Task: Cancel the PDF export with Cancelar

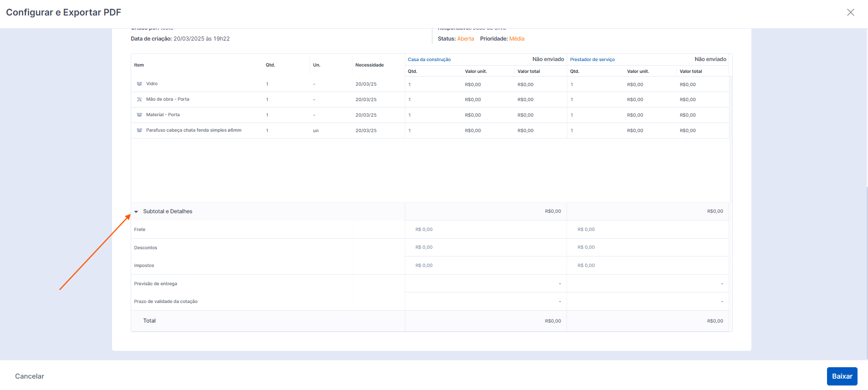Action: pos(30,376)
